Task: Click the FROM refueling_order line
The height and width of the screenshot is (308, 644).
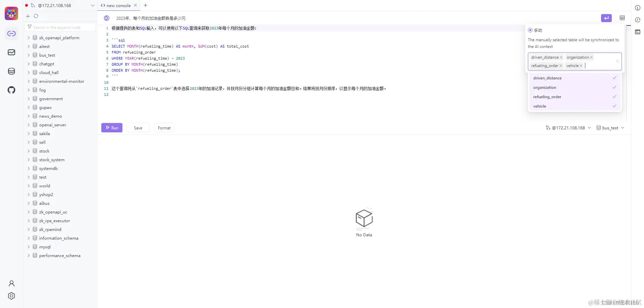Action: pyautogui.click(x=133, y=52)
